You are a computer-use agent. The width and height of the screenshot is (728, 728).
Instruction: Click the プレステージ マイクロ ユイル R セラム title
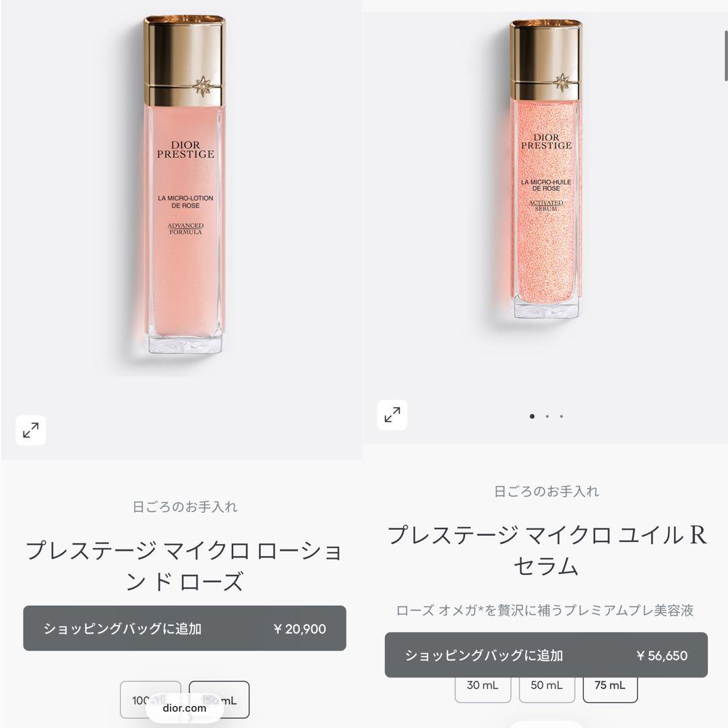tap(547, 551)
